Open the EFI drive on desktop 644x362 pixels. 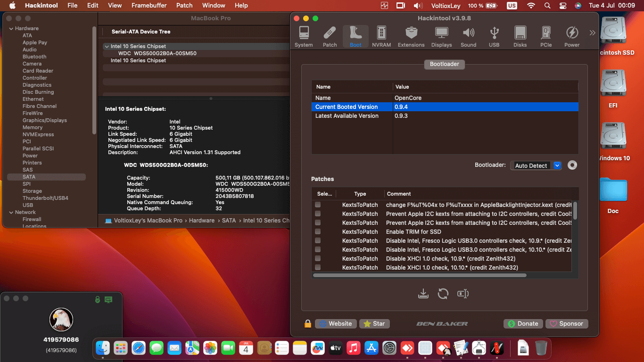[613, 89]
